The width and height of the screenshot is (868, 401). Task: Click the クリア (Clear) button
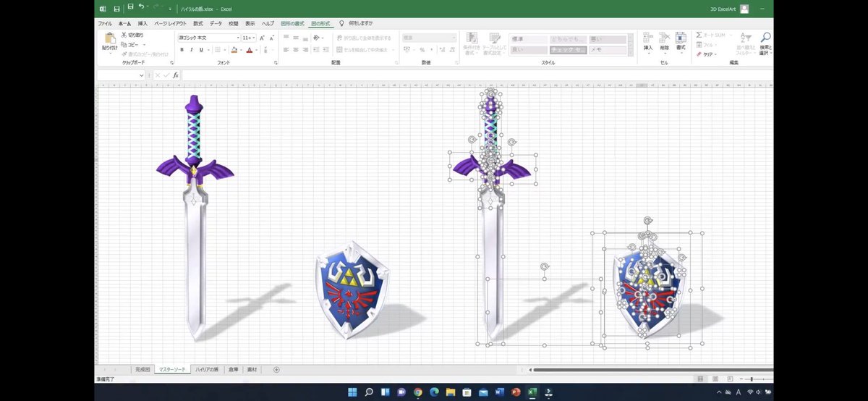coord(705,54)
